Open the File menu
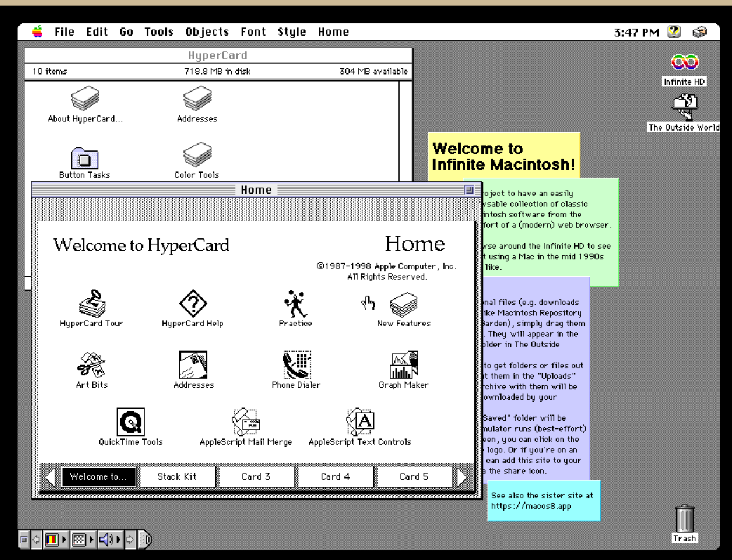This screenshot has width=732, height=560. click(x=65, y=32)
